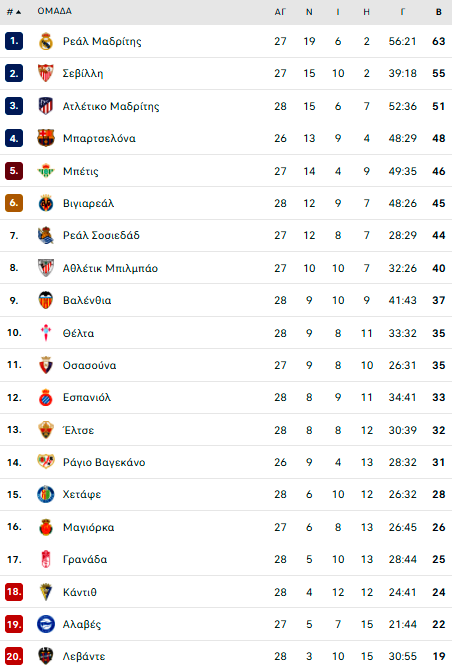Open the Ρεάλ Σοσιεδάδ team link

point(101,235)
